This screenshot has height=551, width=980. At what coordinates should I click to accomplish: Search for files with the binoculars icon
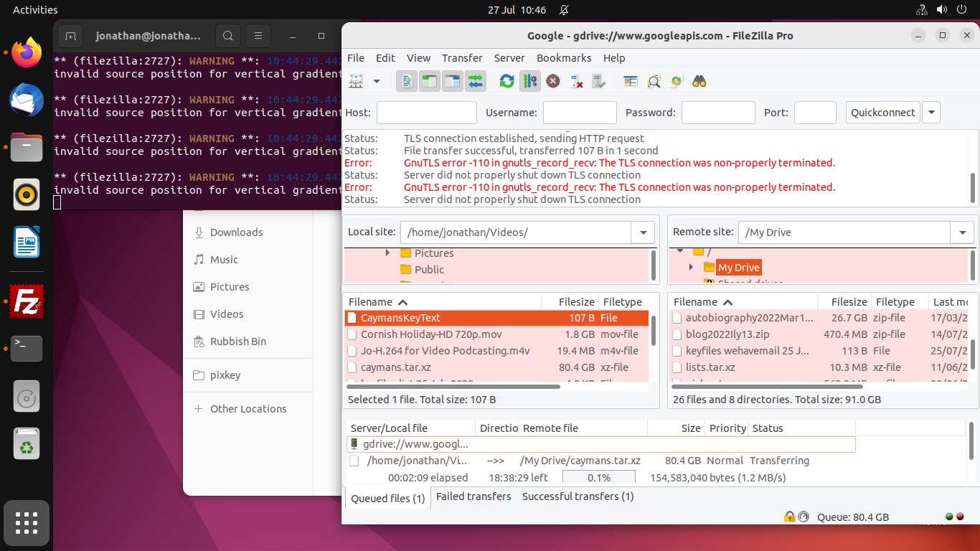tap(699, 81)
